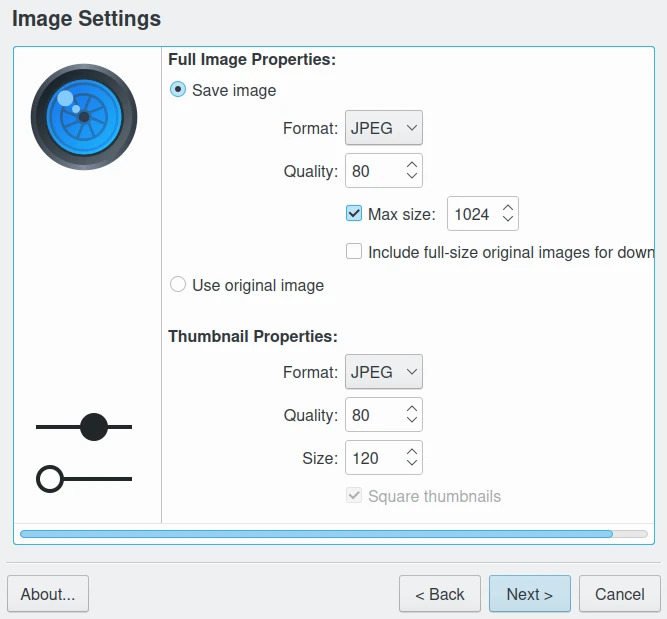Viewport: 667px width, 619px height.
Task: Open the full image Format JPEG dropdown
Action: click(x=384, y=128)
